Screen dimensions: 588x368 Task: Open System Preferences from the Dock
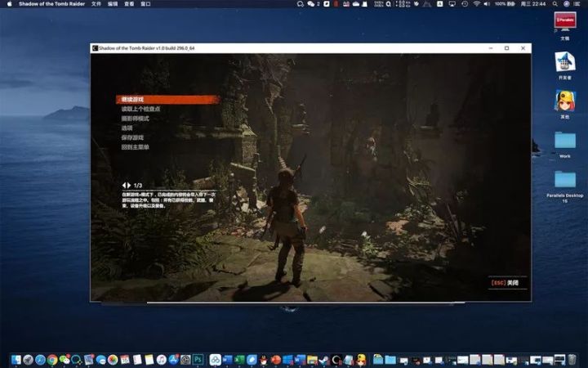coord(185,360)
